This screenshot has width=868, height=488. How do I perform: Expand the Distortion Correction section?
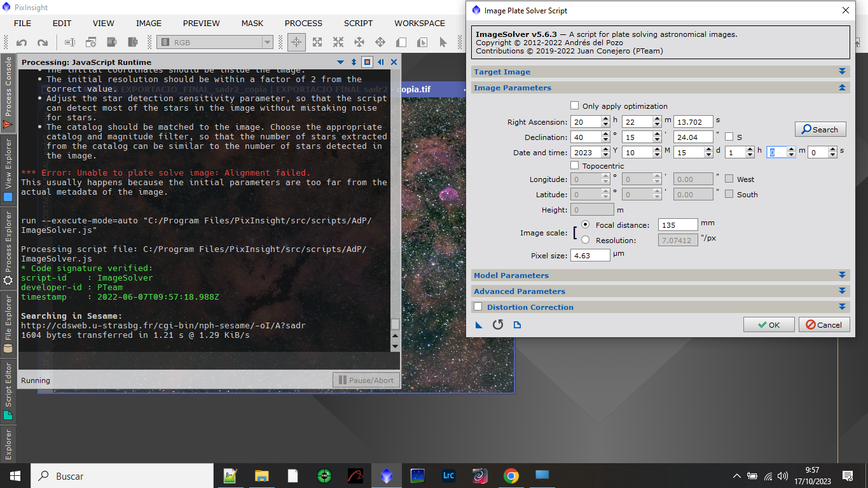[842, 307]
